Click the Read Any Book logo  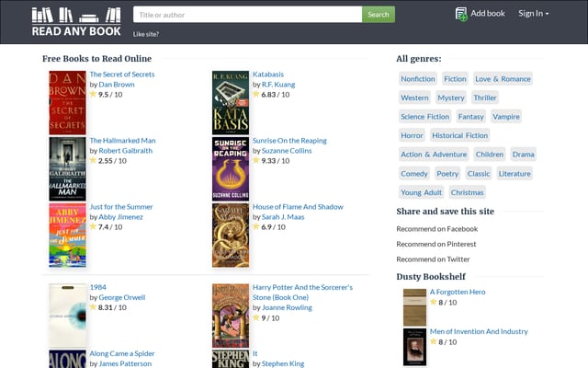coord(76,22)
